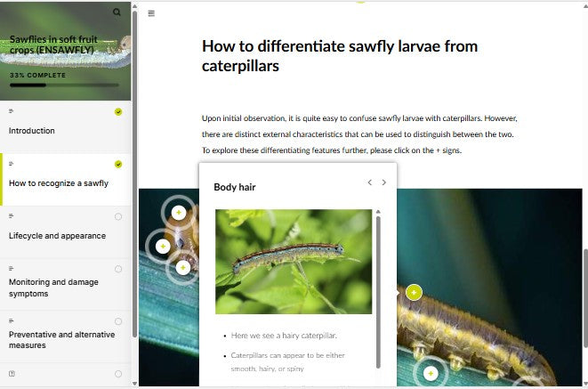
Task: Click the lower plus hotspot below larva head
Action: 183,267
